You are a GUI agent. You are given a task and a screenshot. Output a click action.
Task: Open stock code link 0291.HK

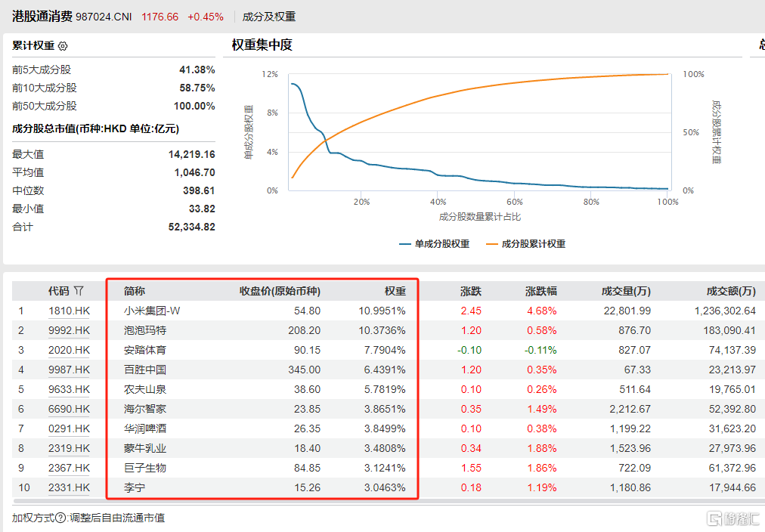69,428
